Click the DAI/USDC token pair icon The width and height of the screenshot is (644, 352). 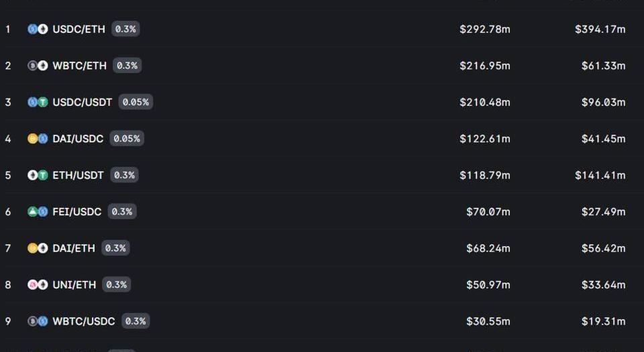(38, 139)
